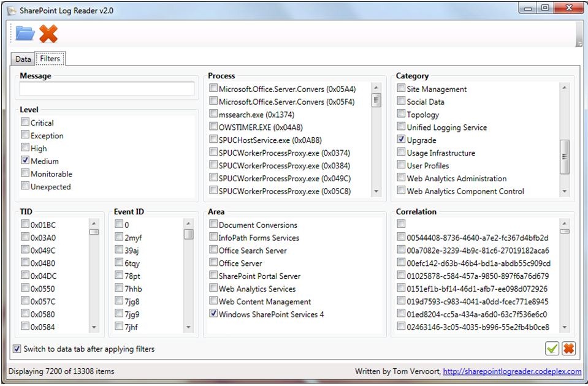Expand the toolbar overflow chevron
The height and width of the screenshot is (386, 588).
[x=579, y=44]
